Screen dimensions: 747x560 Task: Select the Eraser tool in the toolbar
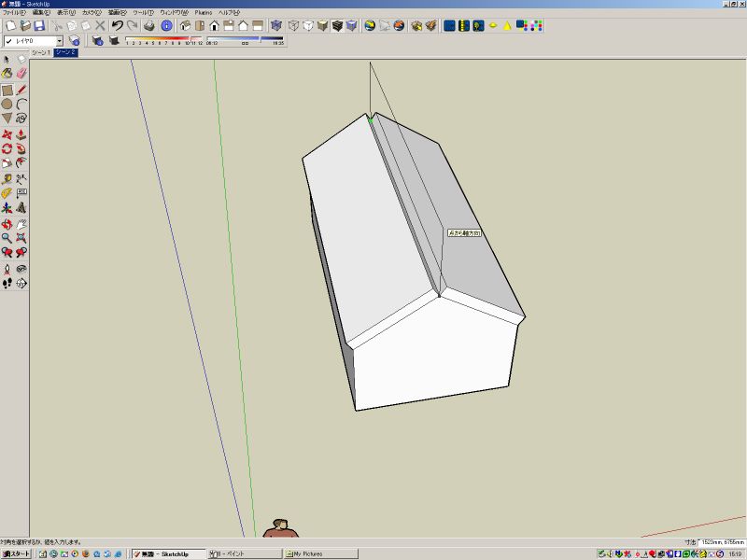coord(20,72)
